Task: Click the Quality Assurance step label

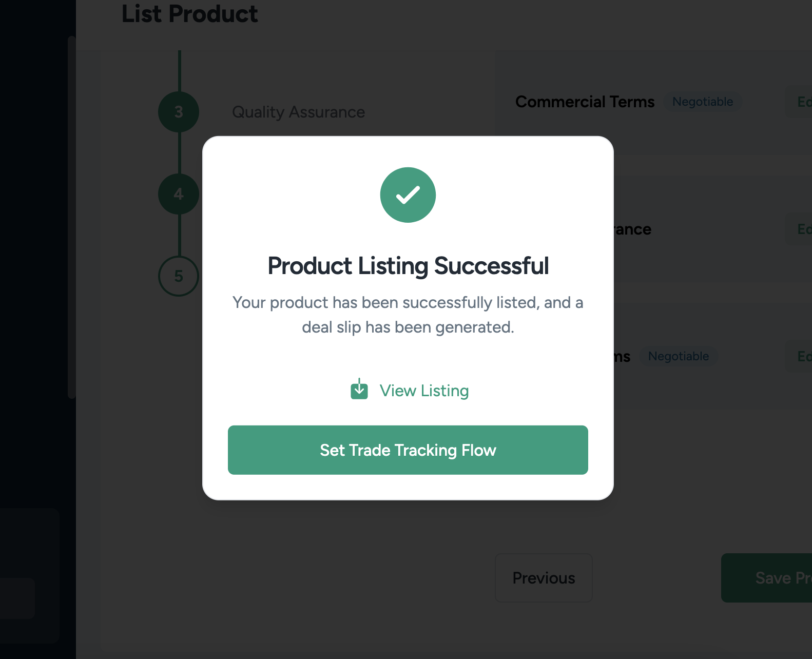Action: coord(298,112)
